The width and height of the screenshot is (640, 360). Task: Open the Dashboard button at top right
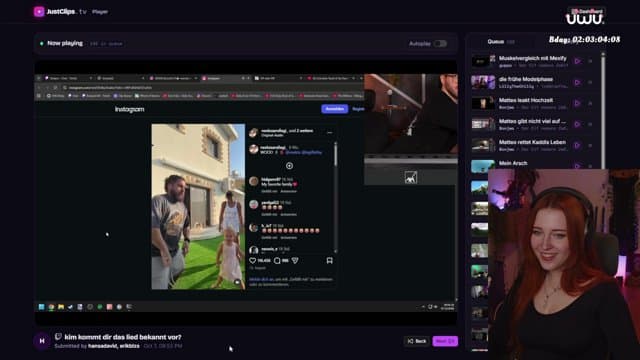(x=587, y=11)
